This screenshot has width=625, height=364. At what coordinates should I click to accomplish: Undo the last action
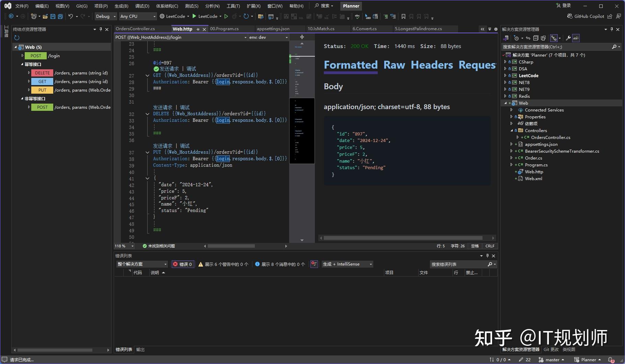[70, 16]
